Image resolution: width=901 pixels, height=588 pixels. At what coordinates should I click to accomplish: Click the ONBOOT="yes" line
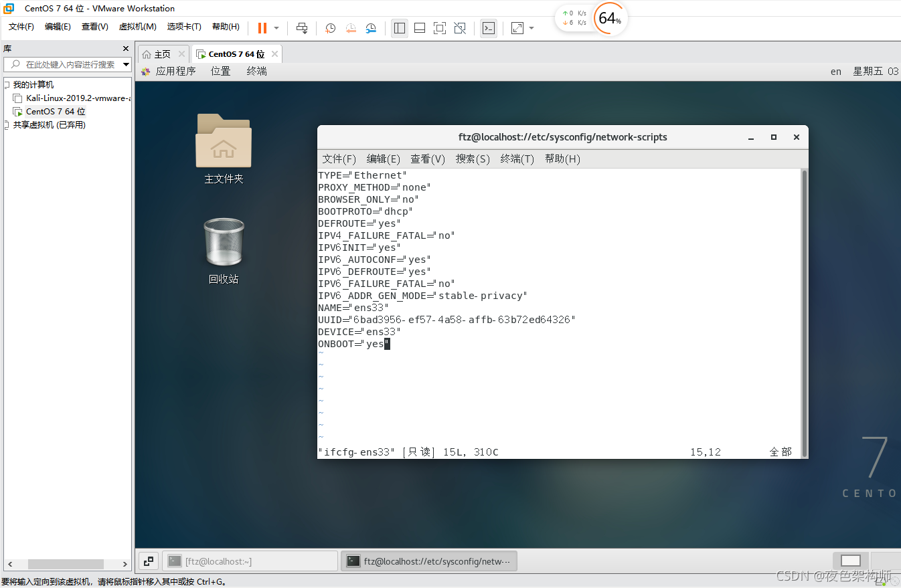coord(353,344)
